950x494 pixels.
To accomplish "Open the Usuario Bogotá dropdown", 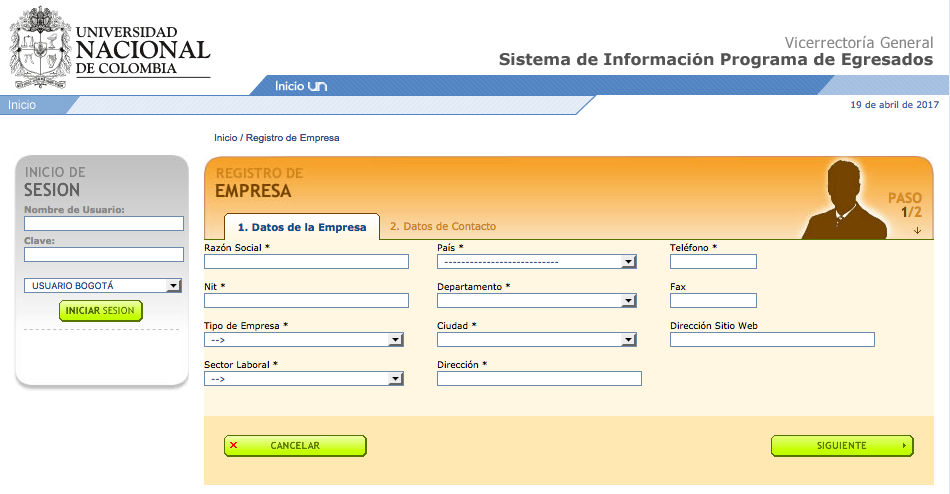I will pyautogui.click(x=103, y=285).
